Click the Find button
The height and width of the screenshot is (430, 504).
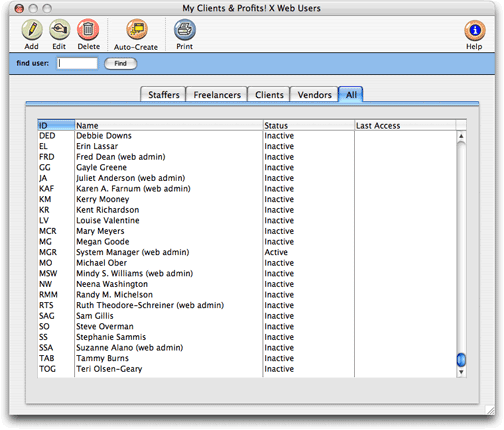pos(120,63)
